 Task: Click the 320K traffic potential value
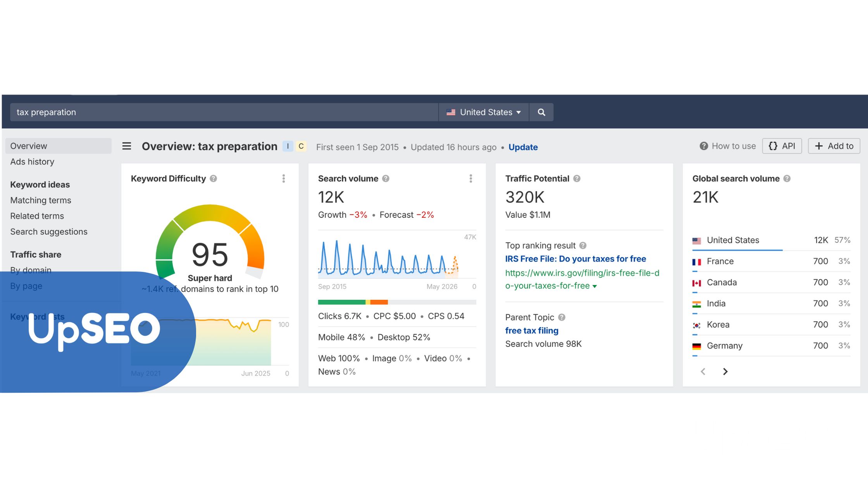[x=525, y=198]
